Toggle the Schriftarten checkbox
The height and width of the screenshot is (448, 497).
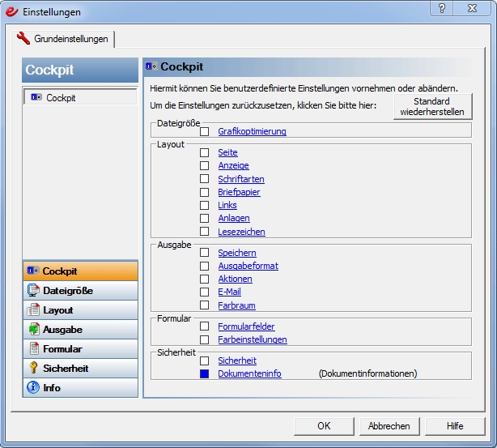pos(205,179)
